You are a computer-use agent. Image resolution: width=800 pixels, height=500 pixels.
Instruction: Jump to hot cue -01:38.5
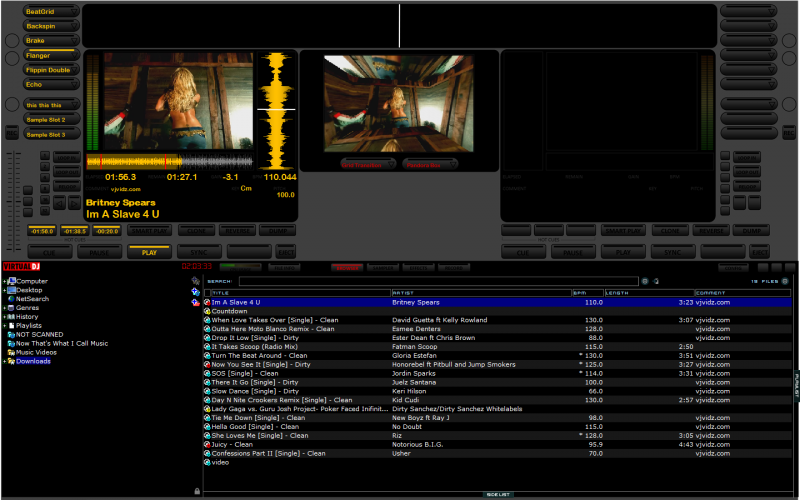pos(74,231)
